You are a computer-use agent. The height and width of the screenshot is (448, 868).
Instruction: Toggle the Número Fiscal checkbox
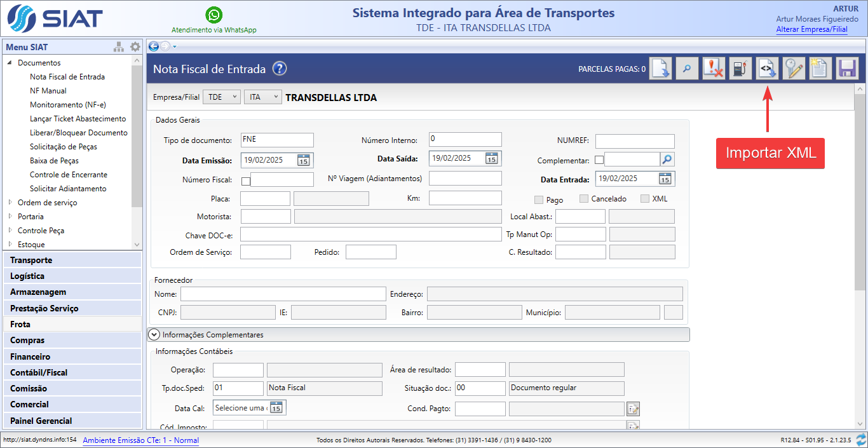246,181
